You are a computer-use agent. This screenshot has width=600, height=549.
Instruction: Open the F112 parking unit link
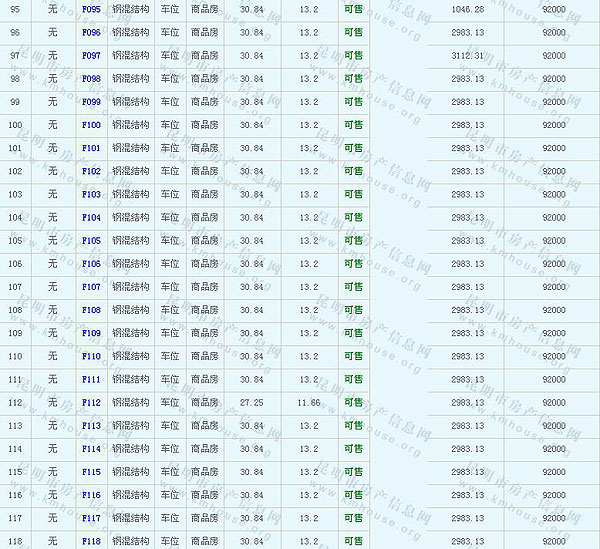[91, 402]
